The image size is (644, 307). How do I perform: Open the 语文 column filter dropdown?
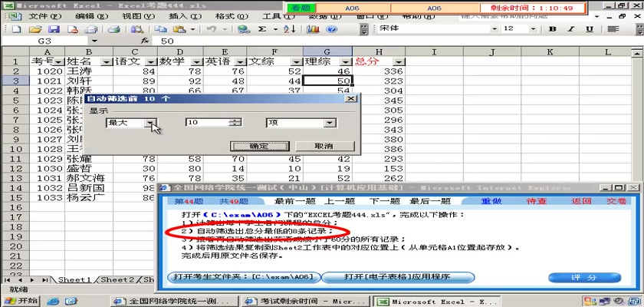pyautogui.click(x=152, y=61)
